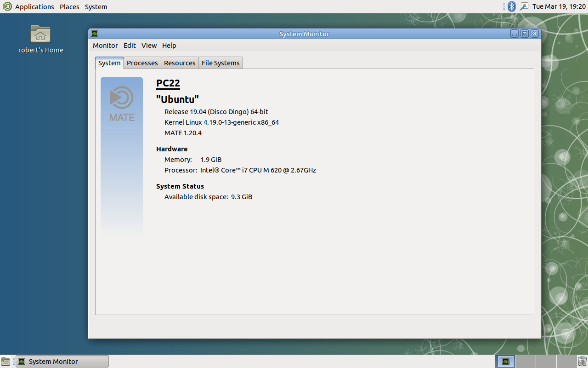Open the System menu in top panel

[96, 6]
